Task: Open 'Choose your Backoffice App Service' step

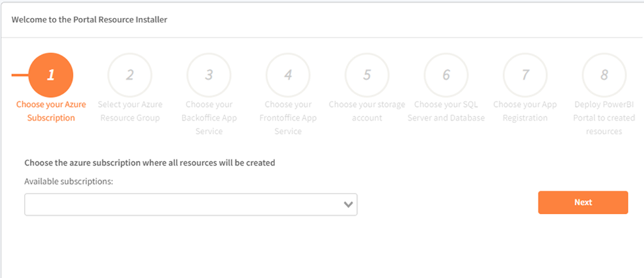Action: pos(209,118)
